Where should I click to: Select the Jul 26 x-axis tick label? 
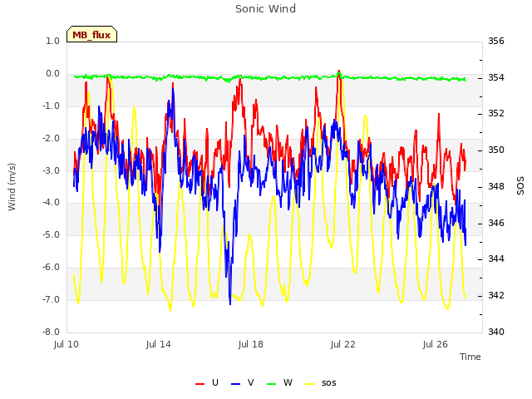point(436,344)
